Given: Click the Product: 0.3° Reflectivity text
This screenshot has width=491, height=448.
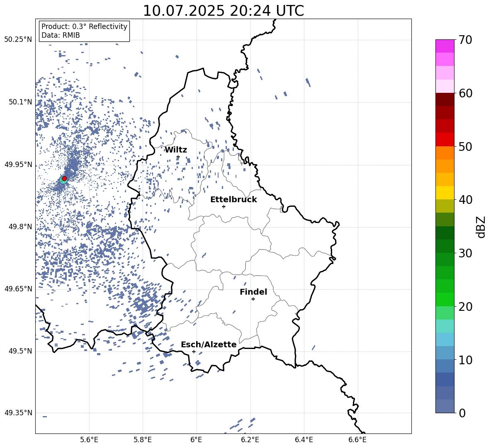Looking at the screenshot, I should point(84,27).
